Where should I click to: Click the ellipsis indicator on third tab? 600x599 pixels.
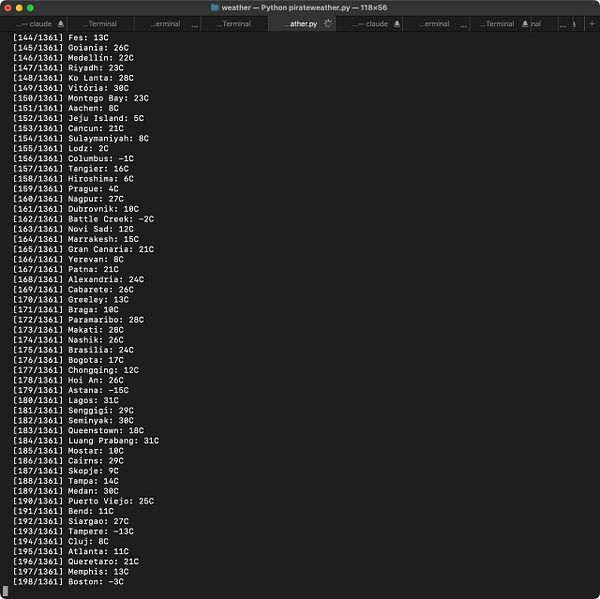click(195, 26)
